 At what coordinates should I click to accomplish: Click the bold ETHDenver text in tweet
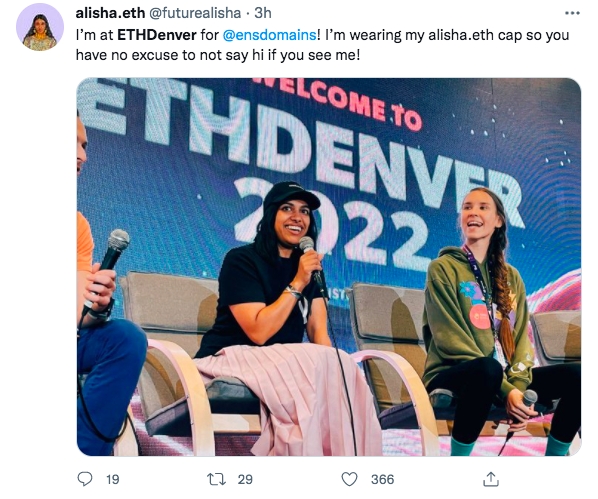pos(157,35)
